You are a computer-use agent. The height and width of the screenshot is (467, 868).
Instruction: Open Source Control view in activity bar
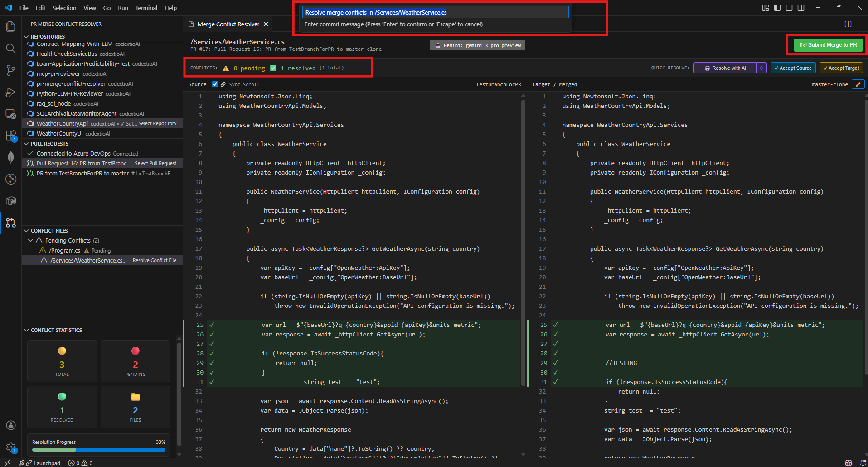click(x=10, y=70)
